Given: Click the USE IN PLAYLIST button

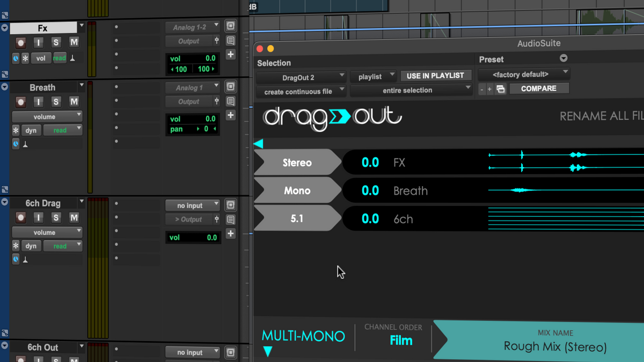Looking at the screenshot, I should coord(435,76).
